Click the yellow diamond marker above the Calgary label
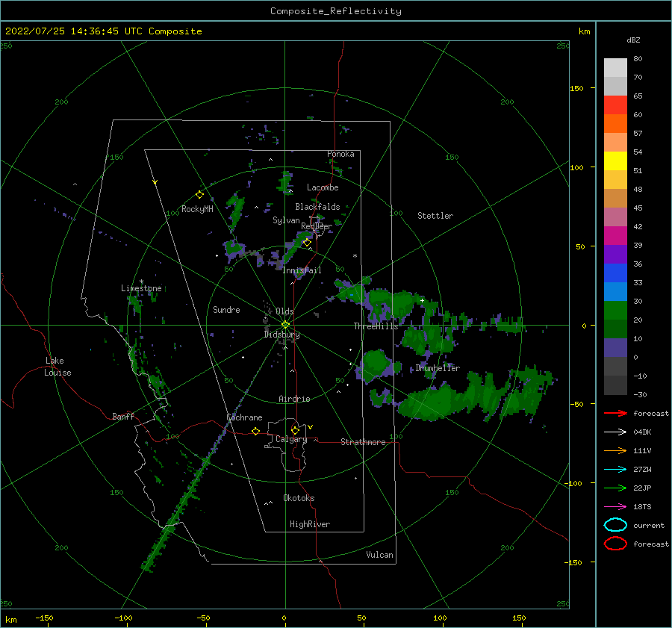The width and height of the screenshot is (672, 628). pyautogui.click(x=295, y=430)
